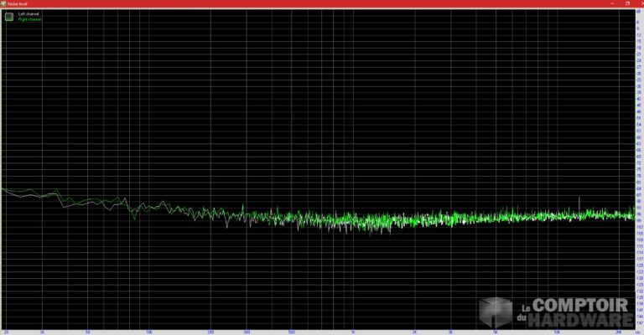Click the Hz unit label at axis end
Viewport: 644px width, 335px height.
[x=636, y=331]
